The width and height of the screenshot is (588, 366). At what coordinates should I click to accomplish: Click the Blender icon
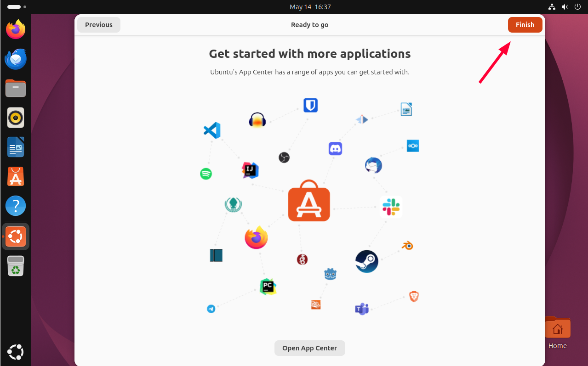click(x=407, y=246)
